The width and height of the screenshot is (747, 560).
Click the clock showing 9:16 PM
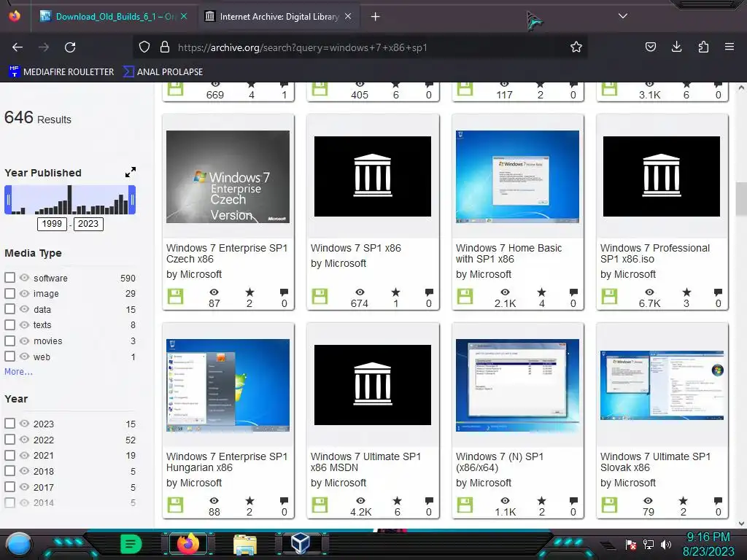(708, 537)
